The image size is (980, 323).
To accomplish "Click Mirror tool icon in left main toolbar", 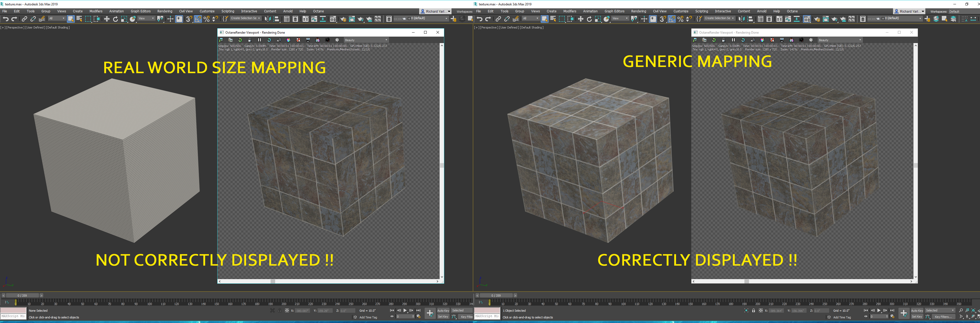I will (268, 19).
